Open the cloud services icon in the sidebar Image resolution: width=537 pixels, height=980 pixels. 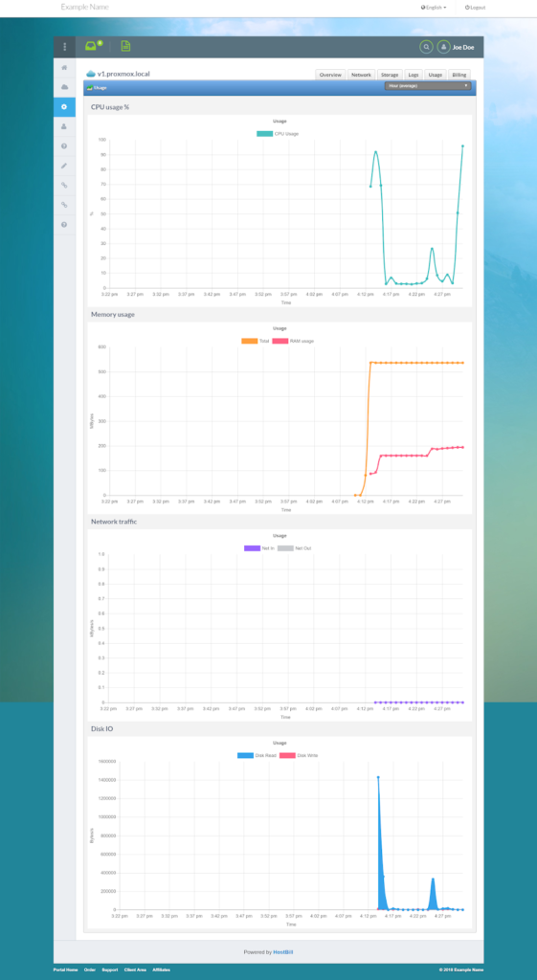coord(64,87)
